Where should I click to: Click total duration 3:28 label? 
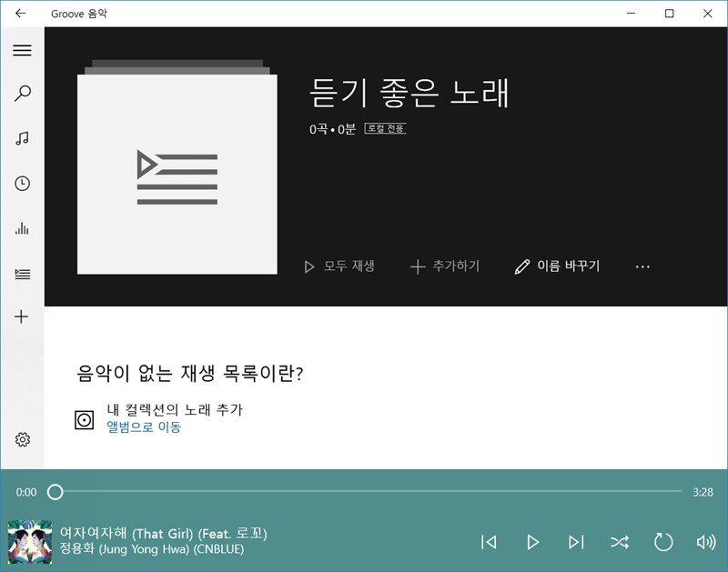click(703, 492)
